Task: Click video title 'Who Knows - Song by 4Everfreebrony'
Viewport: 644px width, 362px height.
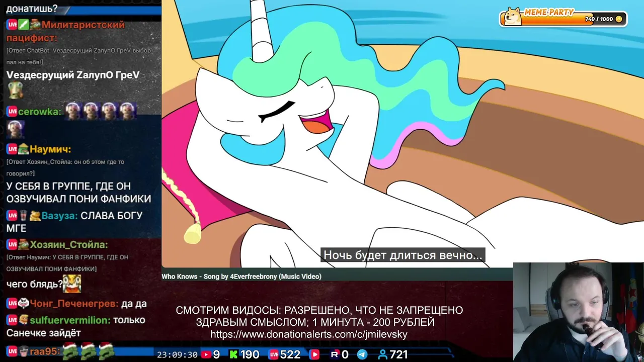Action: (242, 277)
